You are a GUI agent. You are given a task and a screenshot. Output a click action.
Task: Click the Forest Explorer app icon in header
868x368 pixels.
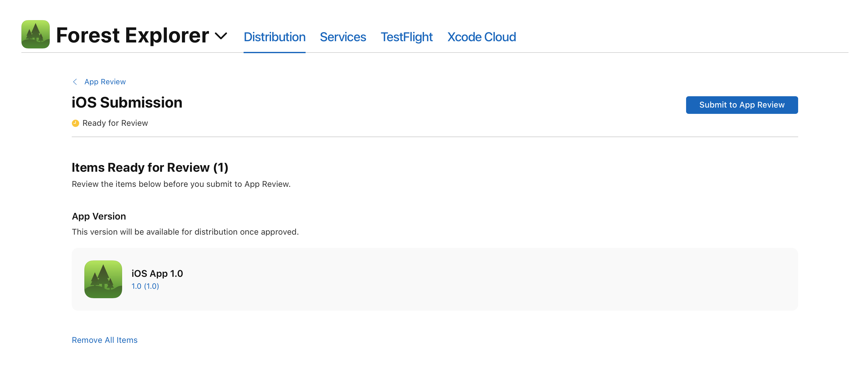(x=35, y=34)
